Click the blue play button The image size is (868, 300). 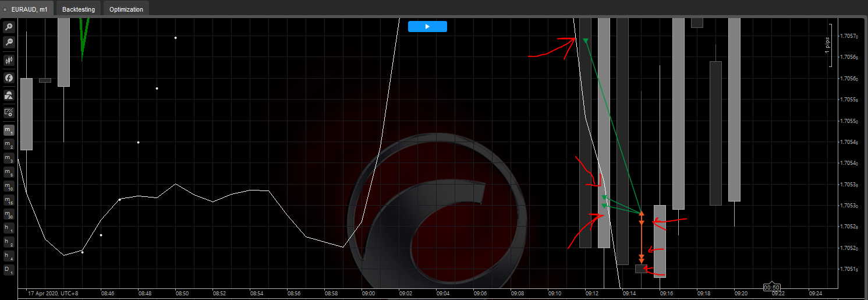click(x=427, y=26)
